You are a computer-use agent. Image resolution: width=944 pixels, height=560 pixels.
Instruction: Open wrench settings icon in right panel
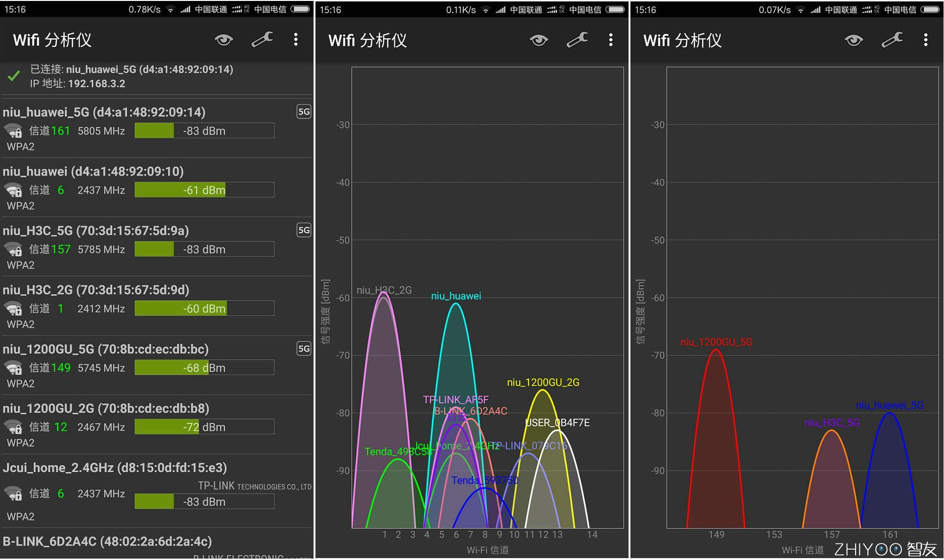892,40
